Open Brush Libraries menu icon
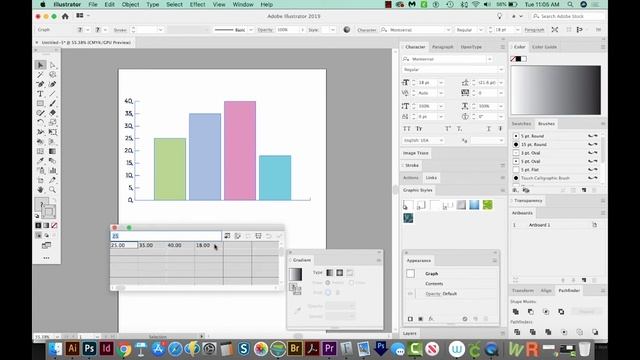This screenshot has width=640, height=360. pos(516,190)
